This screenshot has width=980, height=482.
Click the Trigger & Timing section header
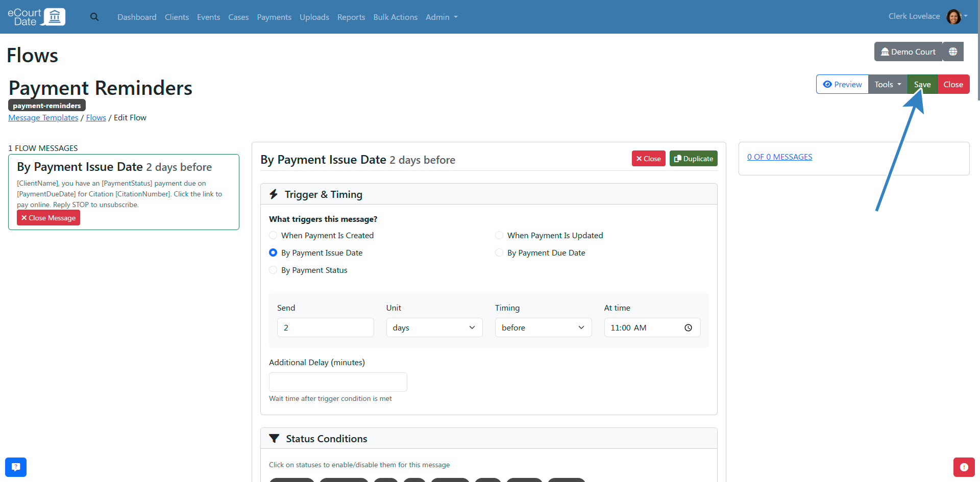(488, 194)
